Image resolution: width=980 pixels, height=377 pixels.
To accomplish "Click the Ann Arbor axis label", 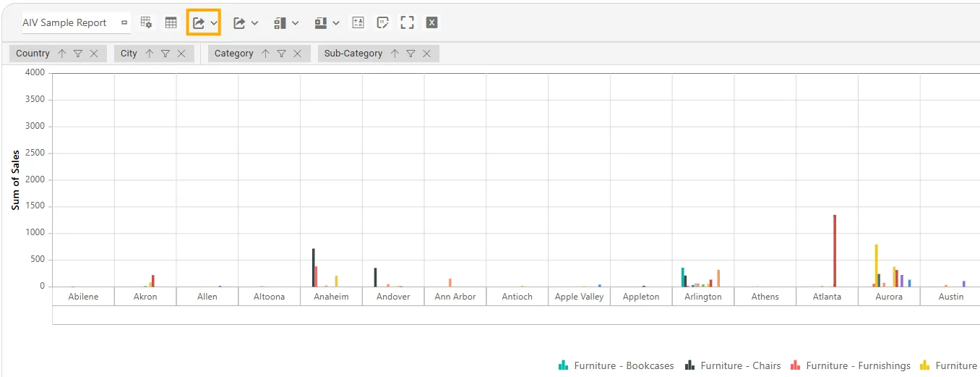I will 455,297.
